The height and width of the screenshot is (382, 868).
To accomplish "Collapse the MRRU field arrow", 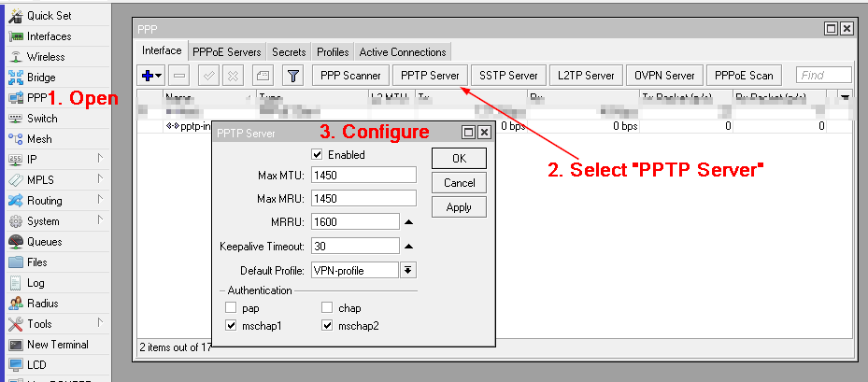I will click(x=408, y=222).
